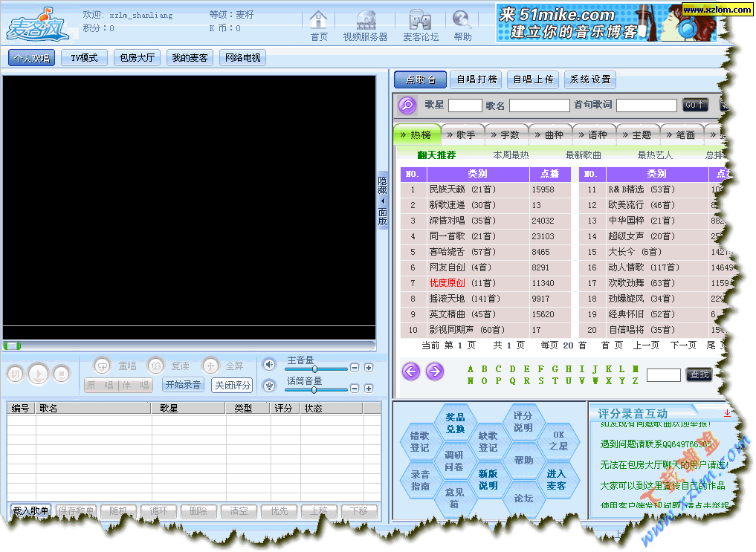Click the Home (首页) icon
756x552 pixels.
click(x=318, y=20)
